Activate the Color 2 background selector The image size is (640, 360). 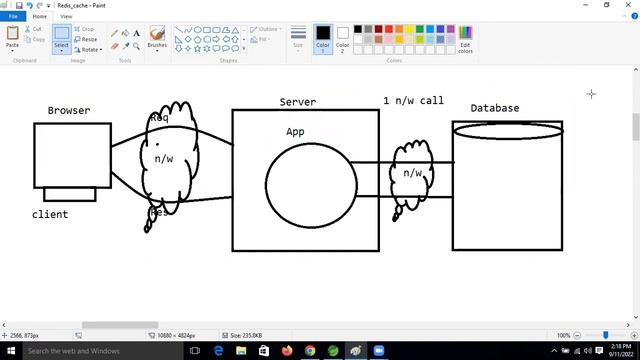pos(342,39)
